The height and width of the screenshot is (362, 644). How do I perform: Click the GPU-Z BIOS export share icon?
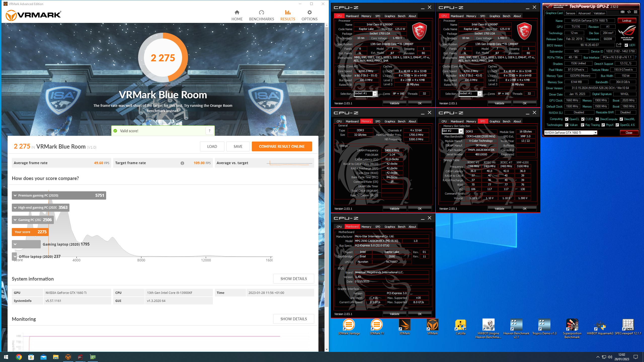pyautogui.click(x=619, y=45)
